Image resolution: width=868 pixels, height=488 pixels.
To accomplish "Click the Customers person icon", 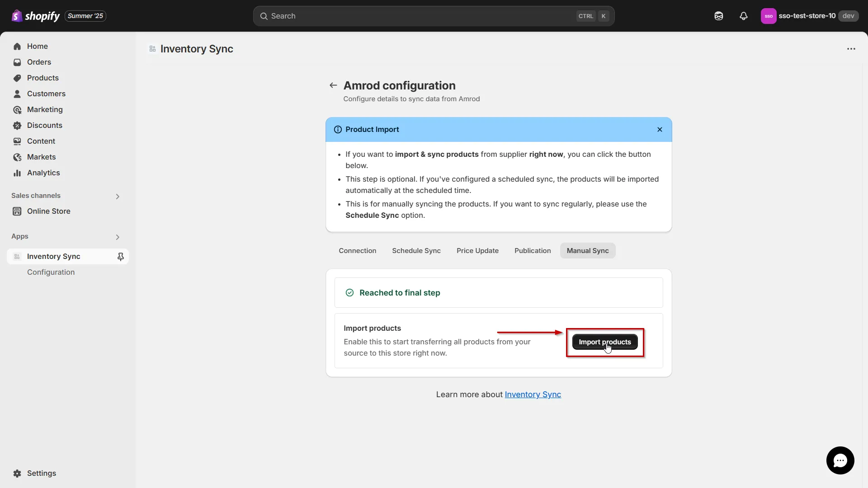I will tap(17, 94).
